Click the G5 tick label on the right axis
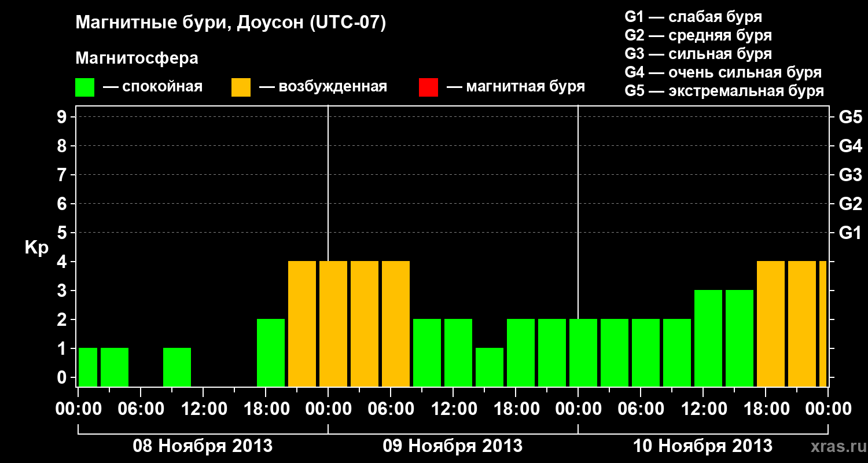 [x=850, y=117]
